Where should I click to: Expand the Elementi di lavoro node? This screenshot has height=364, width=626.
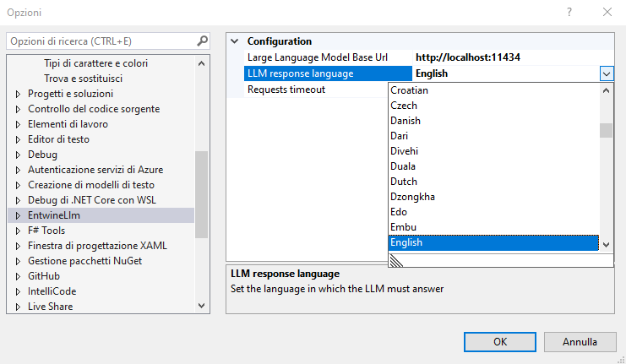point(18,124)
